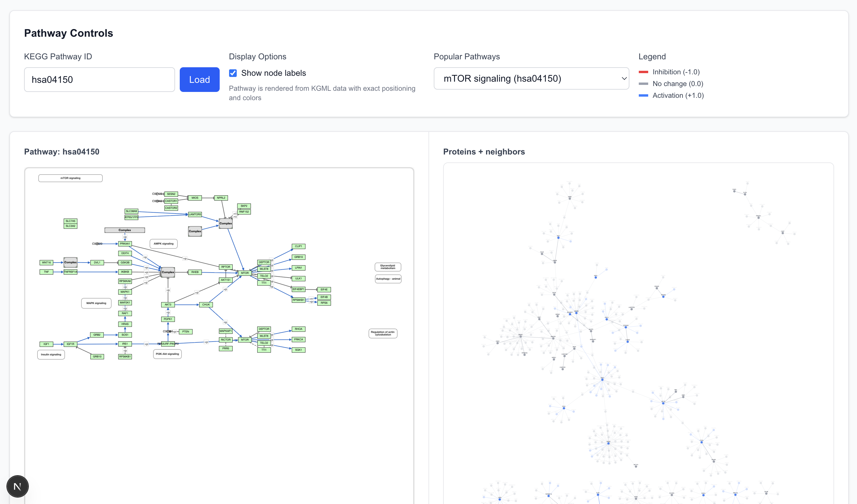
Task: Click the gray No change legend swatch
Action: coord(643,84)
